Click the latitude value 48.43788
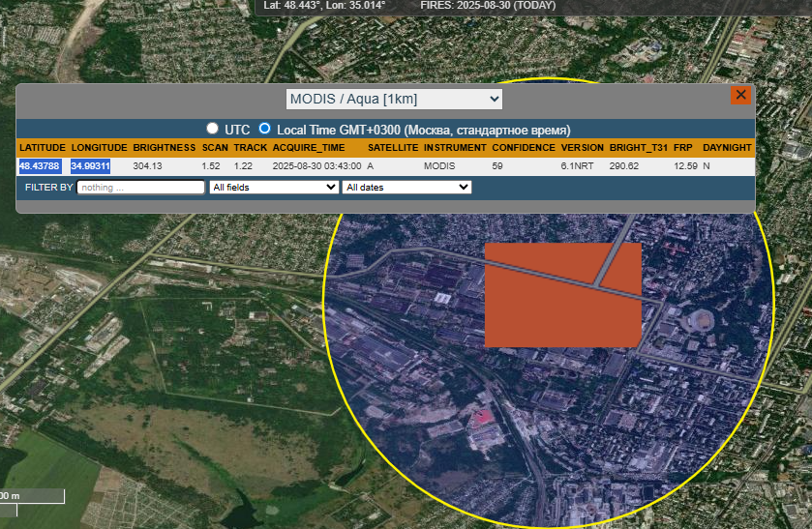The height and width of the screenshot is (529, 812). pyautogui.click(x=40, y=166)
